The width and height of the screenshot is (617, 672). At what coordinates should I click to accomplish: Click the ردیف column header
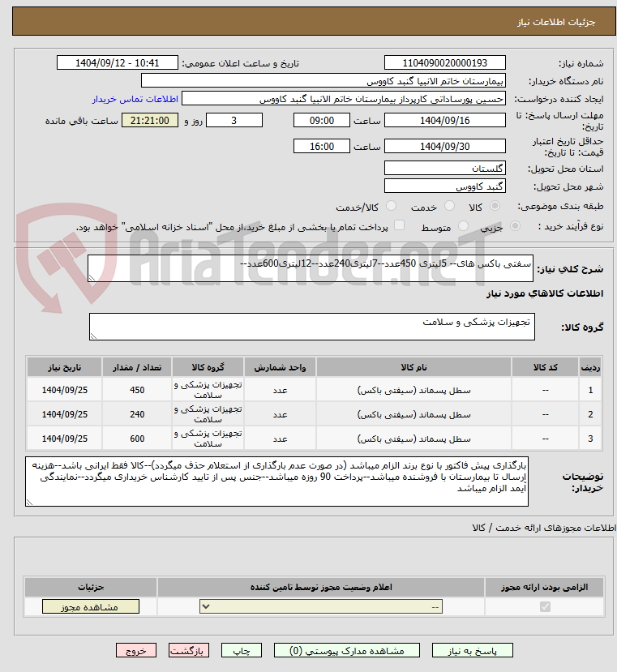[590, 367]
